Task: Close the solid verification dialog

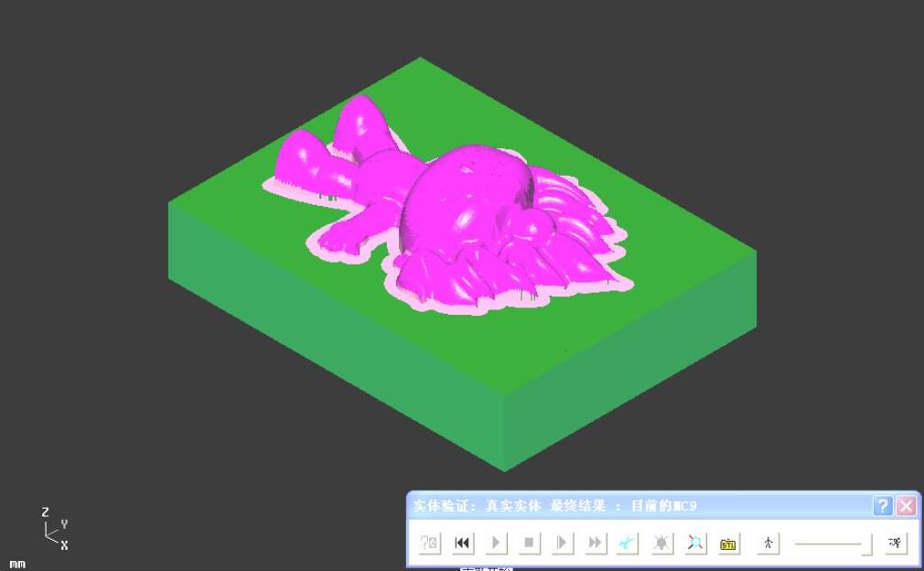Action: click(906, 506)
